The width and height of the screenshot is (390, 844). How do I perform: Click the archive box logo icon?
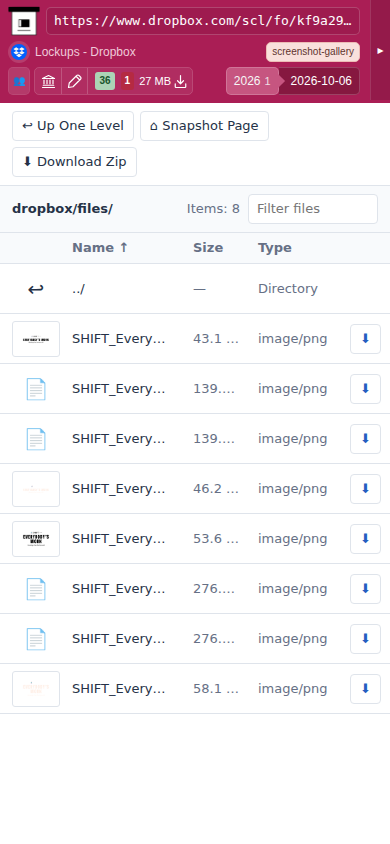(x=24, y=21)
